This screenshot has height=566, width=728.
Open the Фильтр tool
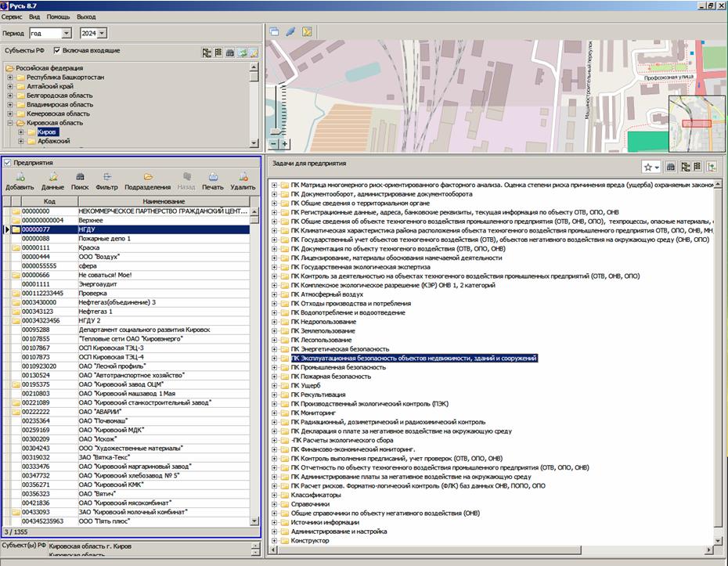pos(106,177)
